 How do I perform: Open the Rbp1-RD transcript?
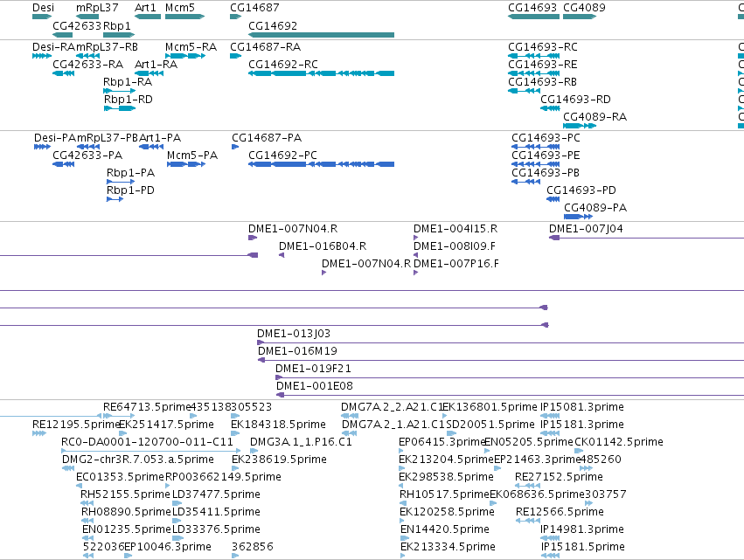point(120,108)
